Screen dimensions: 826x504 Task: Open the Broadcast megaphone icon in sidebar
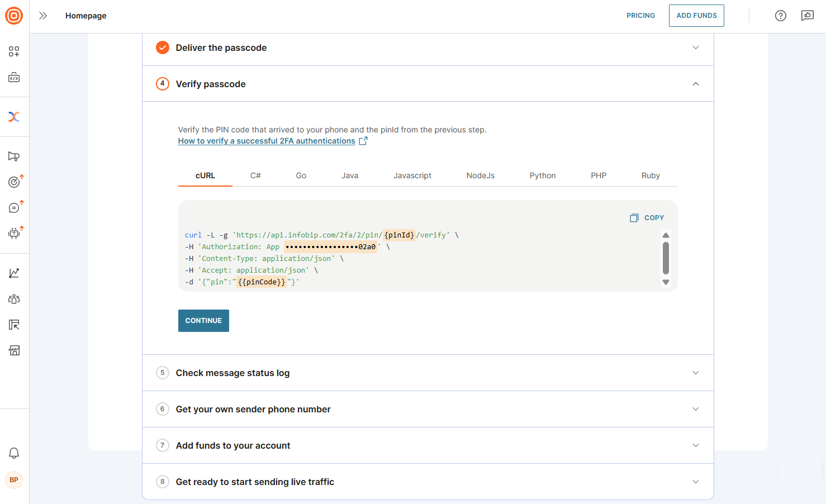pos(14,156)
